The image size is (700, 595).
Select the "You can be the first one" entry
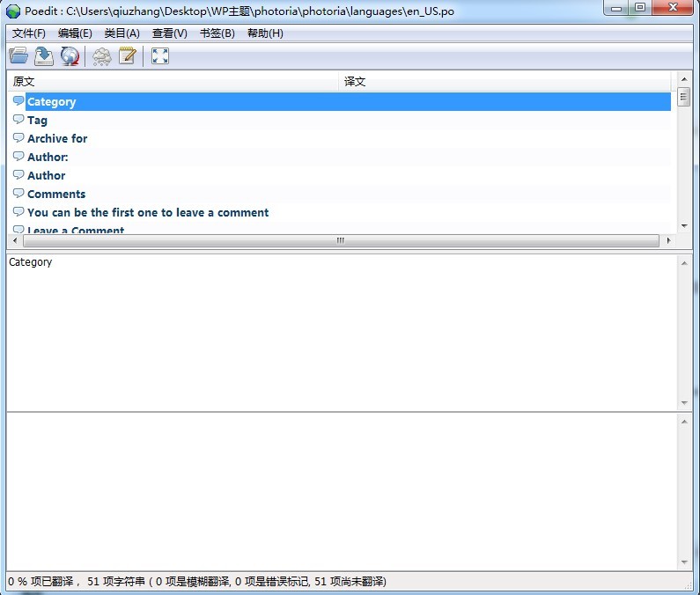point(148,212)
